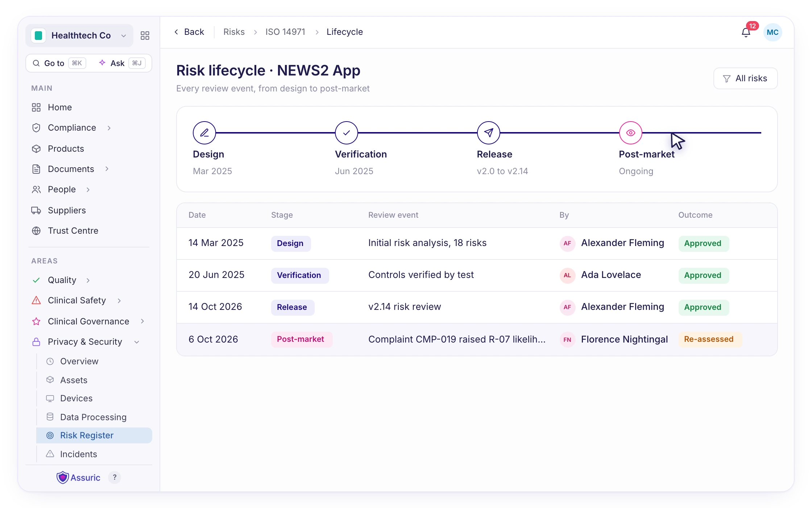The width and height of the screenshot is (812, 508).
Task: Select the 'Controls verified by test' event
Action: click(421, 275)
